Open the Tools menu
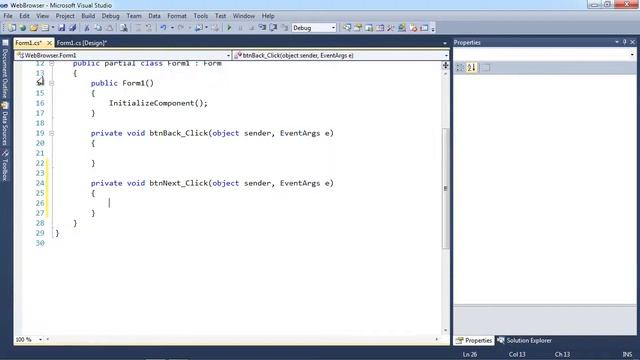 pyautogui.click(x=201, y=16)
